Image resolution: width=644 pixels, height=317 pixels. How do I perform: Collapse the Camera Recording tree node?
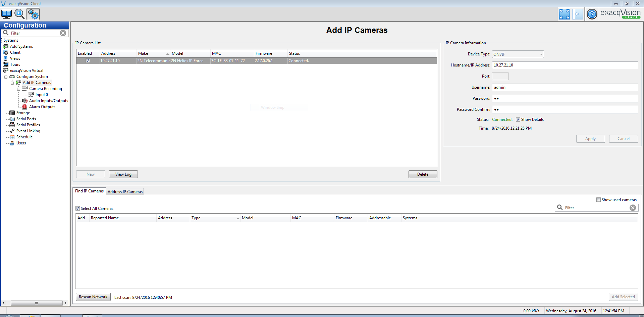click(18, 89)
